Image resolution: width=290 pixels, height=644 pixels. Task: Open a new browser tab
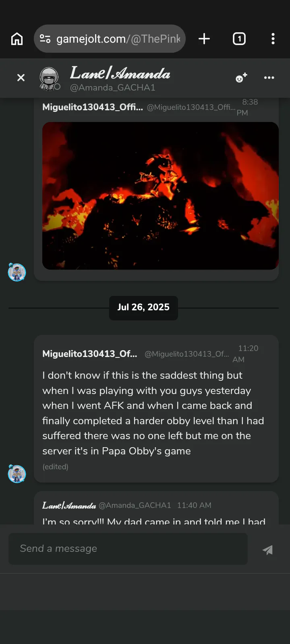tap(204, 39)
